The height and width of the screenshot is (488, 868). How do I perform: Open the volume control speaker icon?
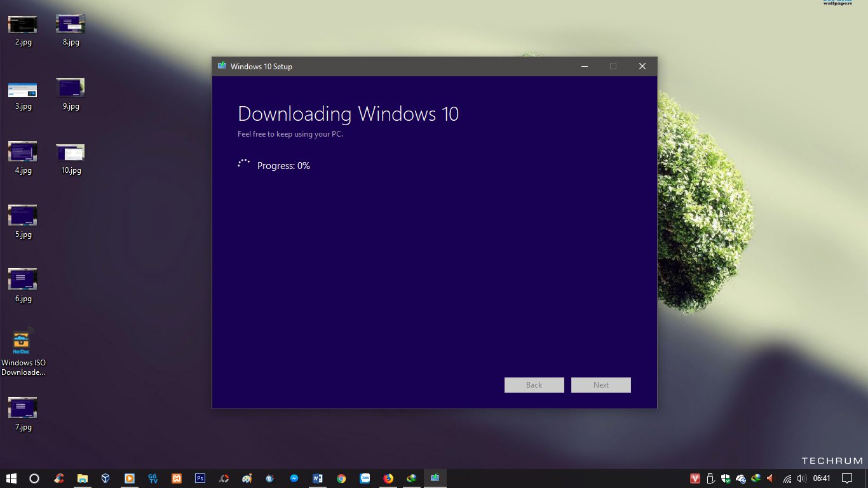pos(801,478)
